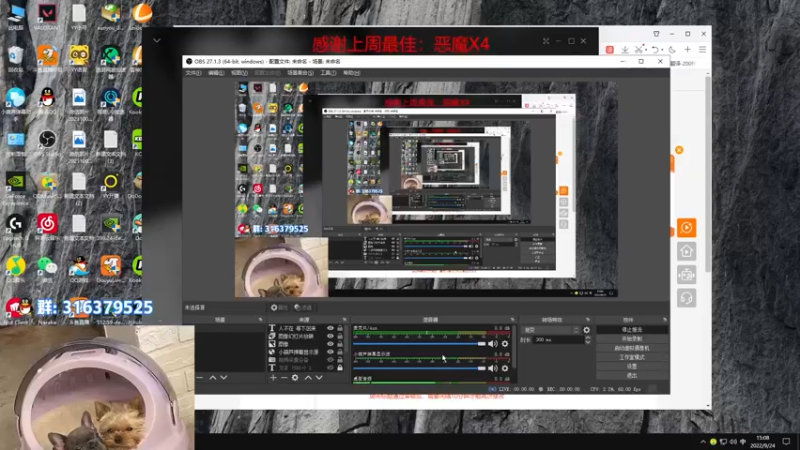Click the 启动虚拟摄像机 virtual camera button
Image resolution: width=800 pixels, height=450 pixels.
coord(632,348)
